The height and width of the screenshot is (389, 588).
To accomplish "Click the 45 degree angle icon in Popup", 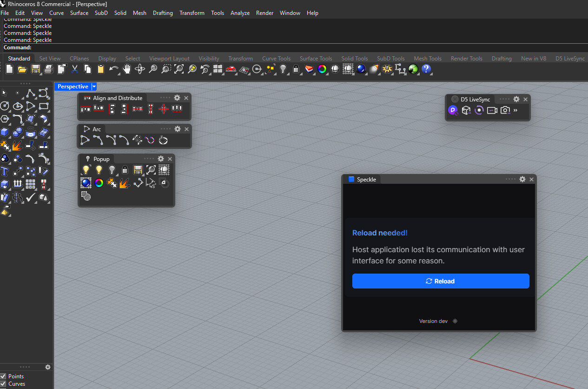I will (x=151, y=183).
